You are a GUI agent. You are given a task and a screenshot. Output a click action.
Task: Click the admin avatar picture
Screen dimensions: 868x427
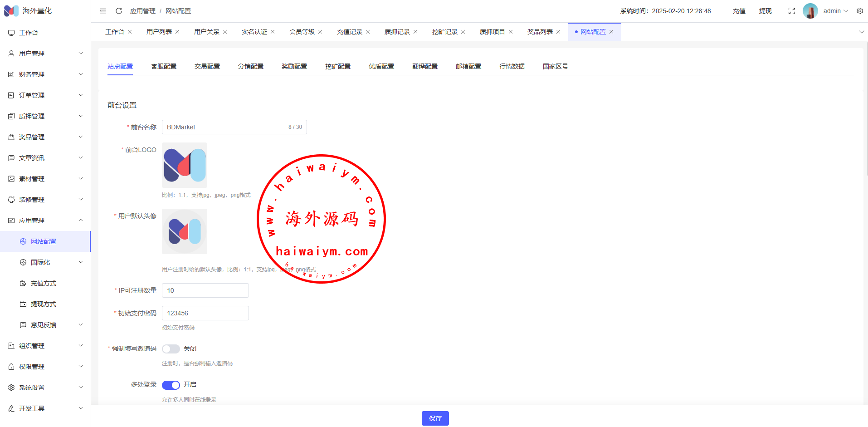pyautogui.click(x=810, y=11)
